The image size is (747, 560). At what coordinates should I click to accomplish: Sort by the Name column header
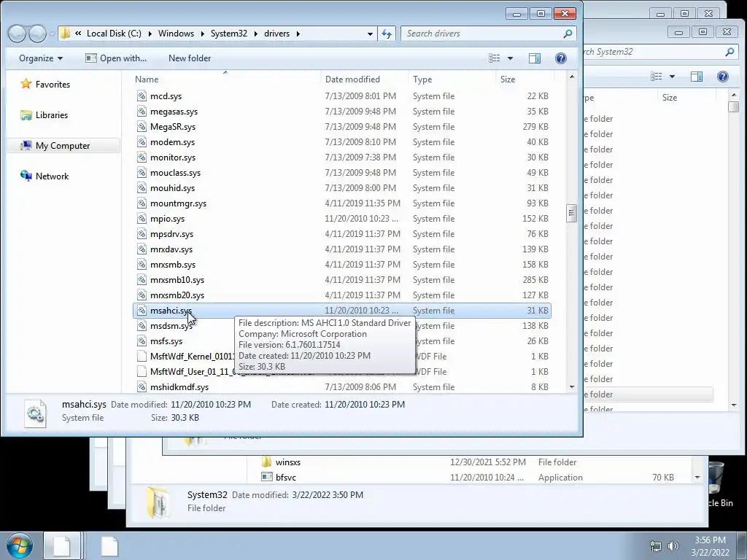coord(226,79)
